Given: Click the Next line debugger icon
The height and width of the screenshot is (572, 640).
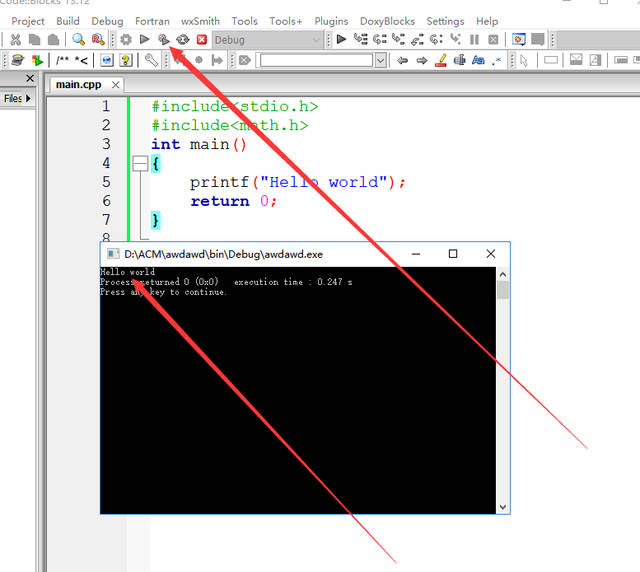Looking at the screenshot, I should pos(380,39).
